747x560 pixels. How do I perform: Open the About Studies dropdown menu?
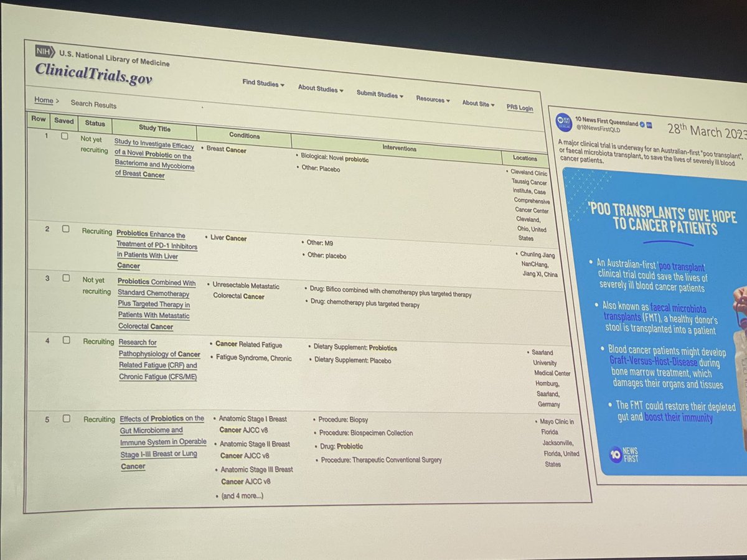321,89
